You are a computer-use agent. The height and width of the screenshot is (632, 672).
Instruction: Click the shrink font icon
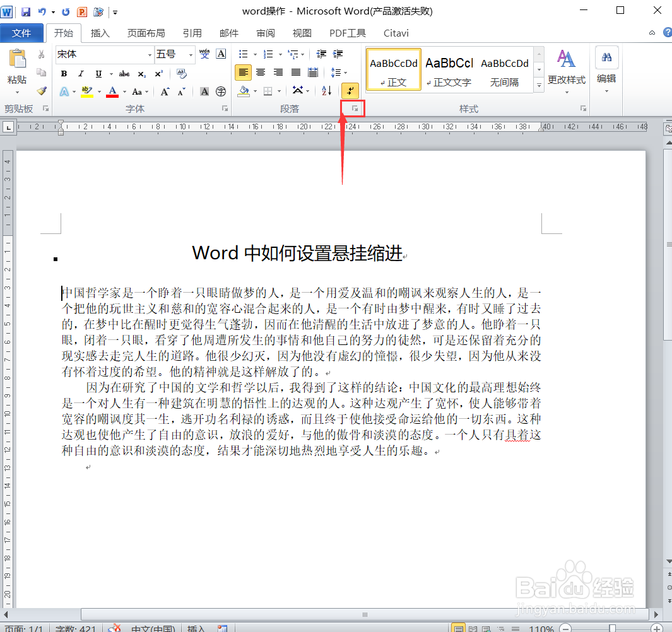(182, 91)
